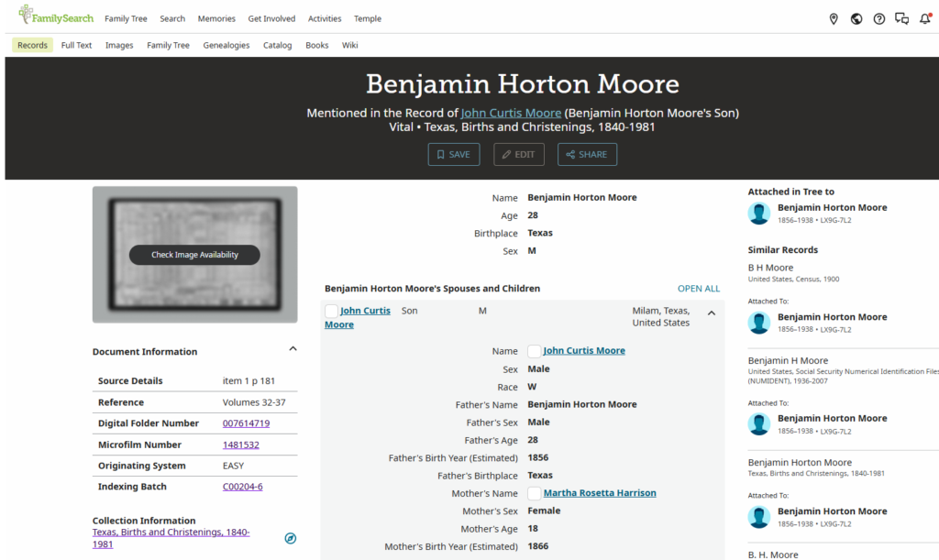
Task: Collapse the John Curtis Moore child details
Action: pyautogui.click(x=712, y=313)
